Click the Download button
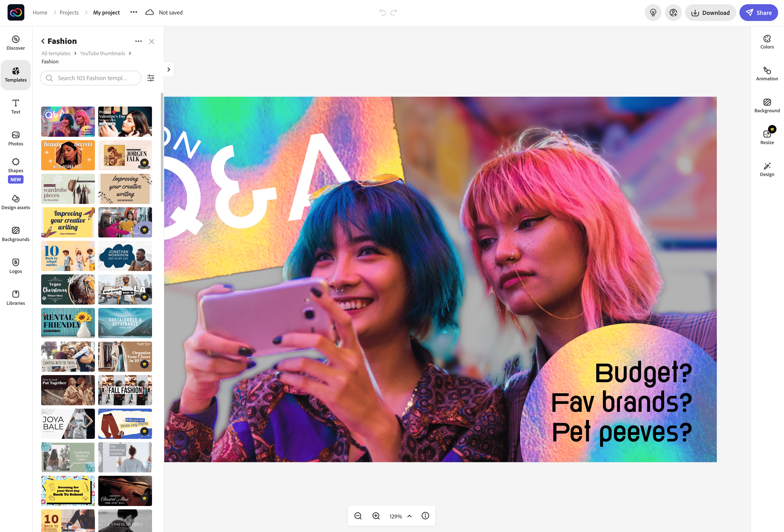The image size is (784, 532). click(710, 13)
